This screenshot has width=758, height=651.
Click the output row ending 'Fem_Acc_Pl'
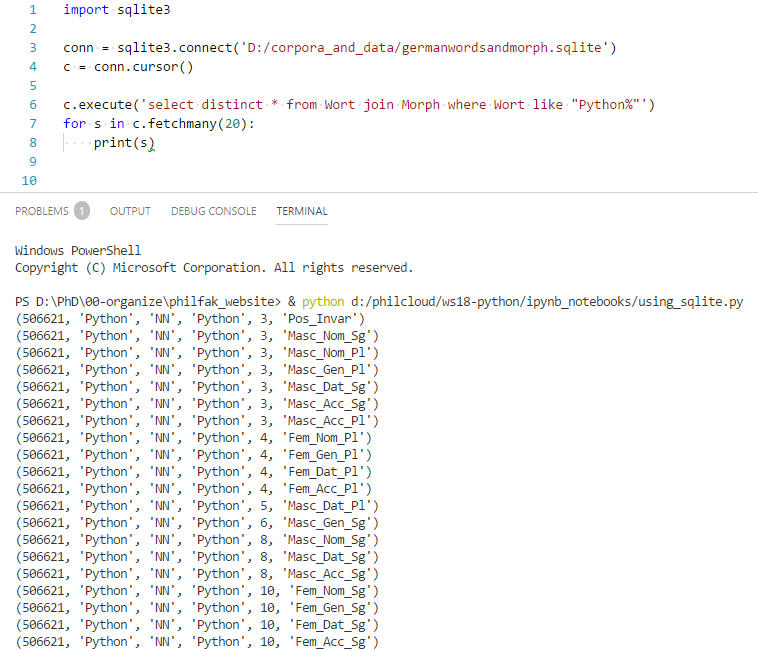(x=193, y=489)
